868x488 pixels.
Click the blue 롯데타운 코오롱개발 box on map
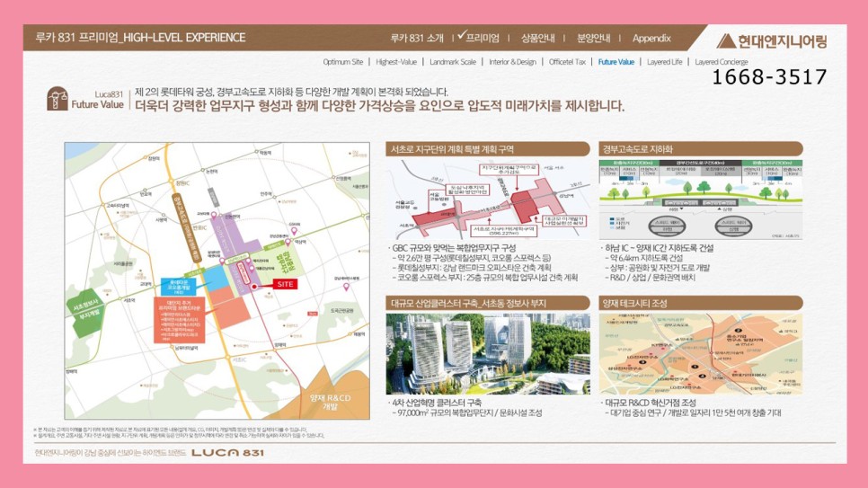click(x=178, y=287)
